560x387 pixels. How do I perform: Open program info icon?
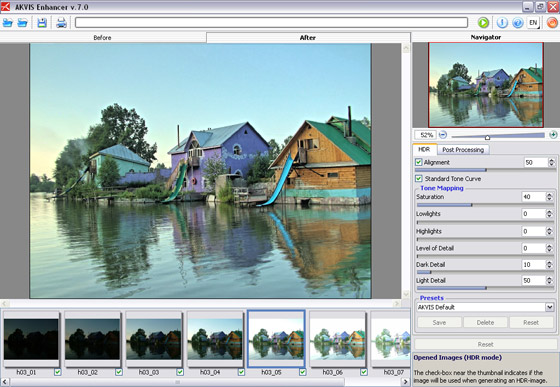click(x=502, y=23)
